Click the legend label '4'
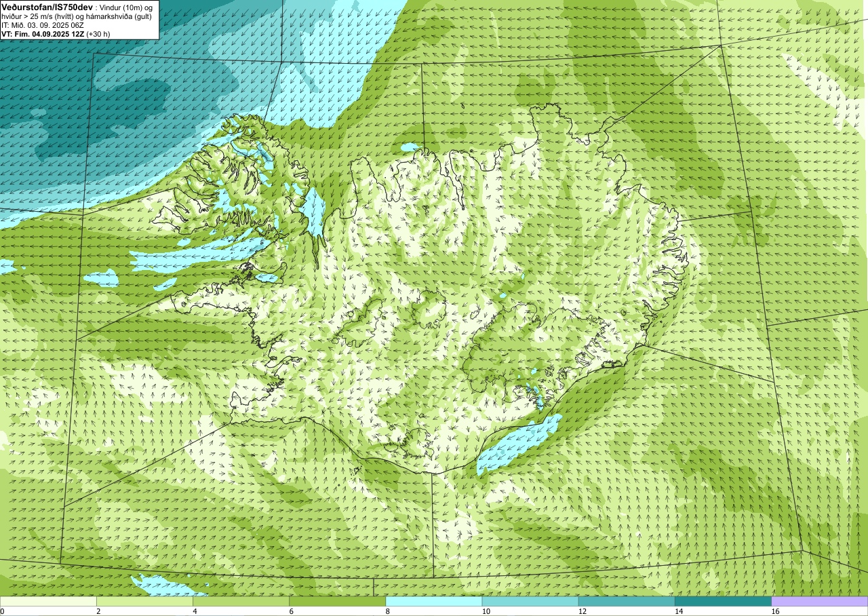Image resolution: width=868 pixels, height=616 pixels. 195,611
